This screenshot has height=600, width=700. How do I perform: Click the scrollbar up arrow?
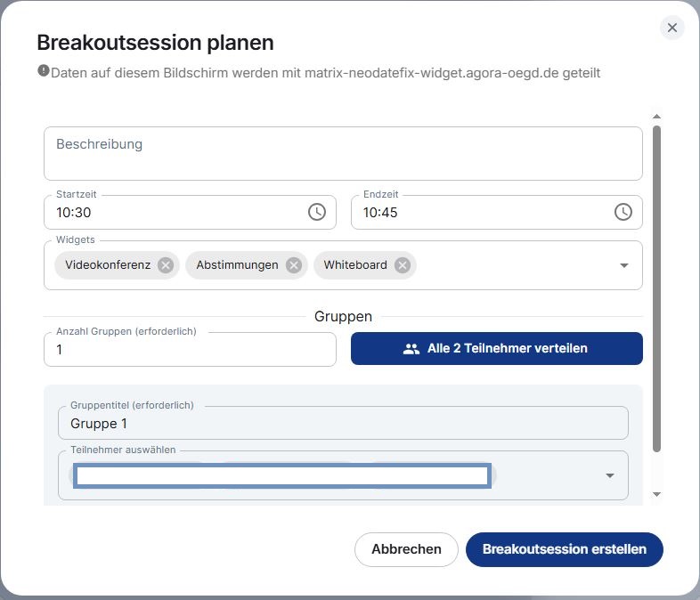(656, 117)
